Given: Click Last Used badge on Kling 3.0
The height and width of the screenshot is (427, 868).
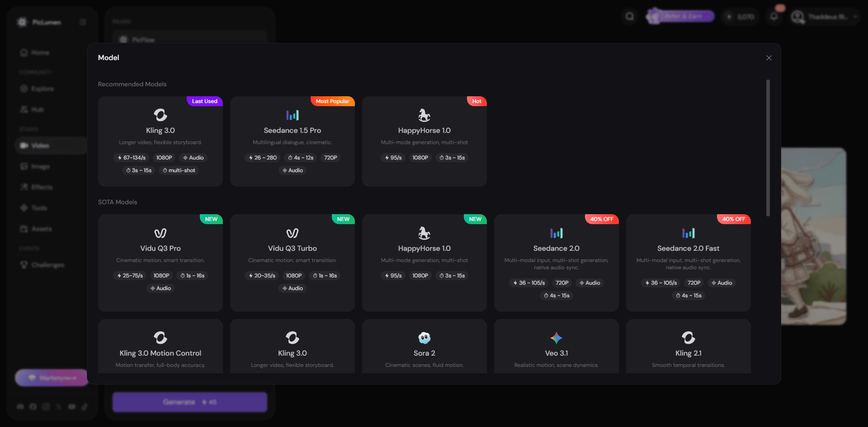Looking at the screenshot, I should tap(204, 101).
